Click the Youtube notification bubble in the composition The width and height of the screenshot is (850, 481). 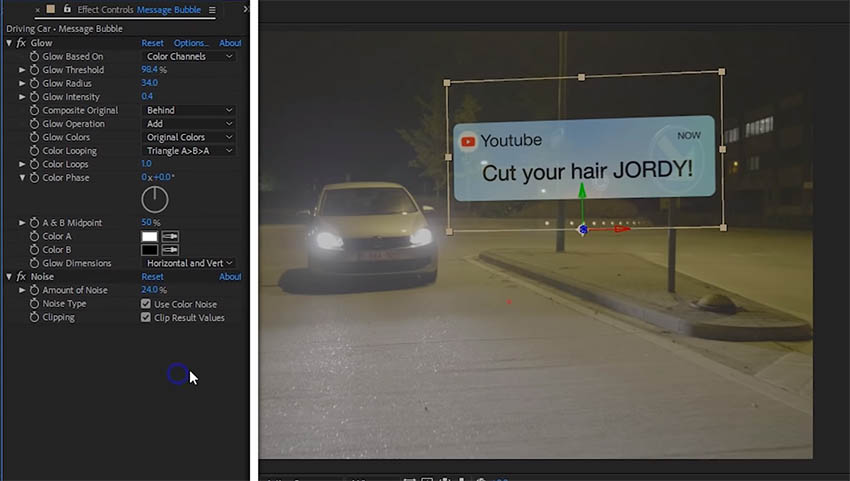[584, 158]
